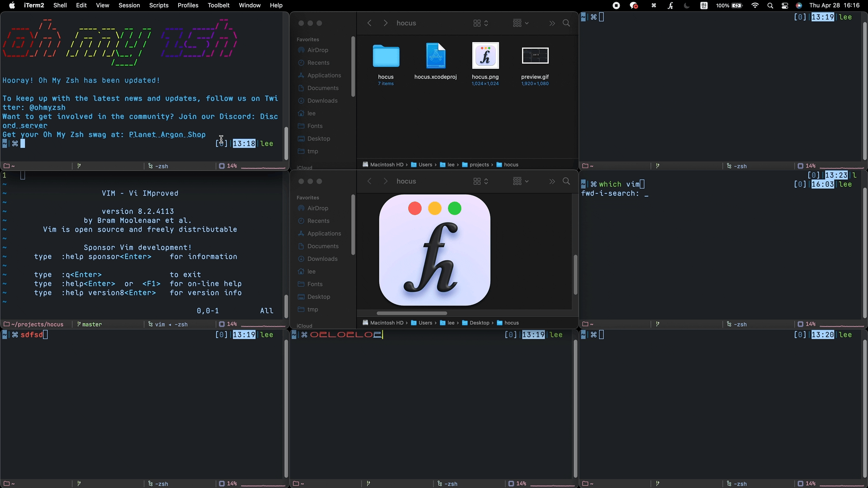Screen dimensions: 868x488
Task: Open the Shell menu in the menu bar
Action: pos(60,5)
